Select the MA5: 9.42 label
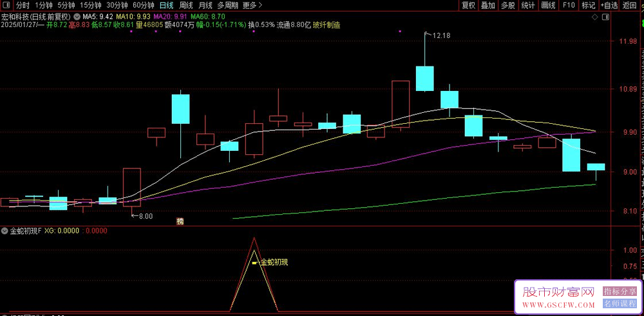 tap(98, 17)
